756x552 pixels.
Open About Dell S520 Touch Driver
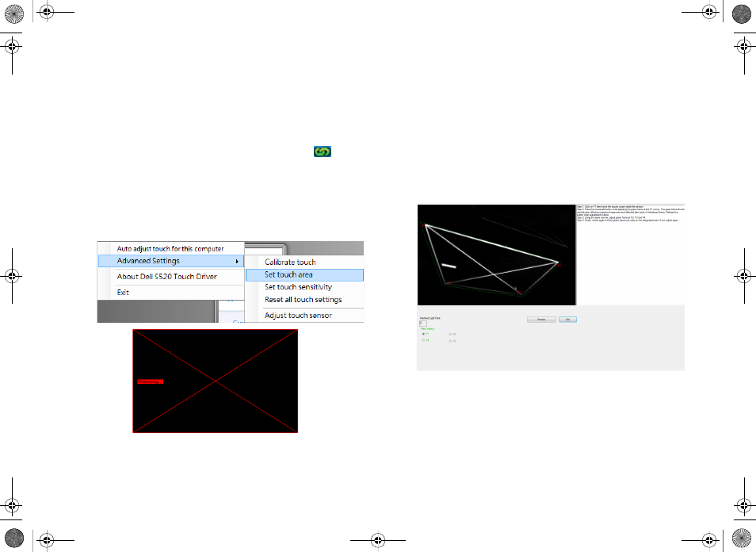pos(167,277)
